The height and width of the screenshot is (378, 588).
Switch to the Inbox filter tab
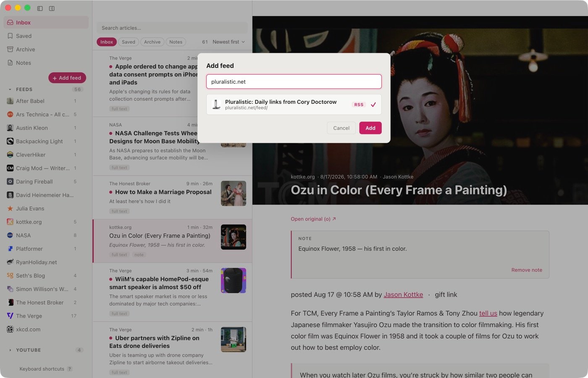pos(107,42)
